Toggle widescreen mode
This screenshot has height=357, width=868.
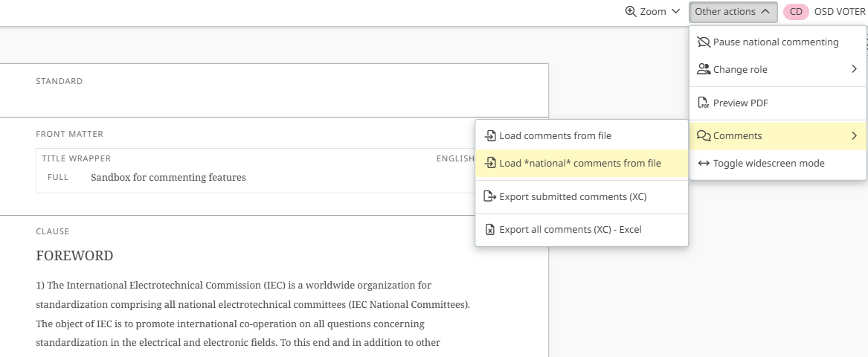(768, 164)
